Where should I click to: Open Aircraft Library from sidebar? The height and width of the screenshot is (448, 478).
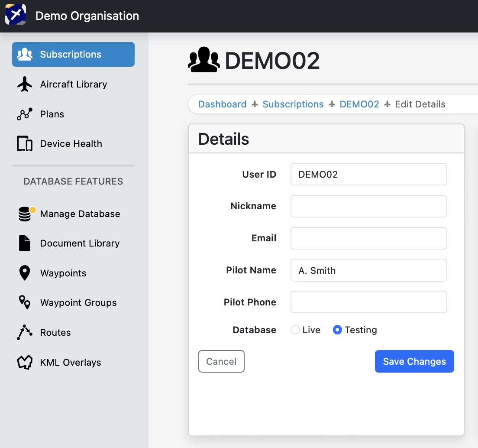click(x=73, y=84)
